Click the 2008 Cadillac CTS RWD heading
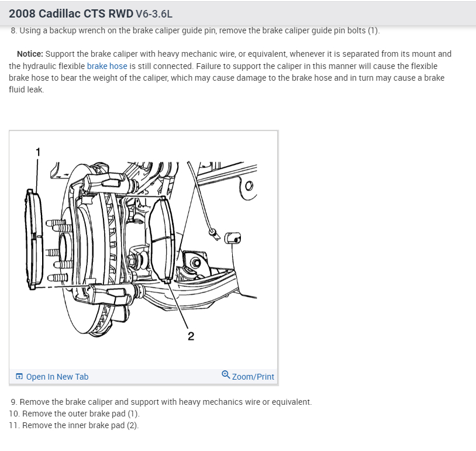Image resolution: width=476 pixels, height=451 pixels. [x=71, y=13]
